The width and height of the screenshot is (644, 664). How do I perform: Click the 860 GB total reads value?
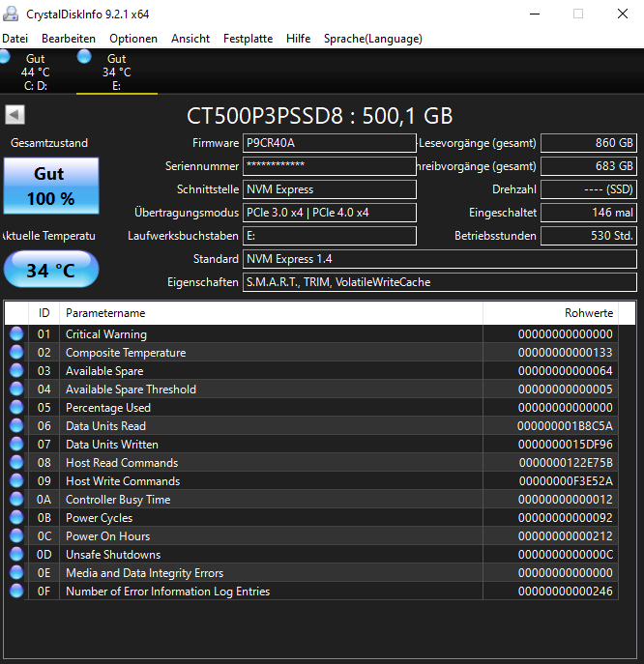click(589, 143)
